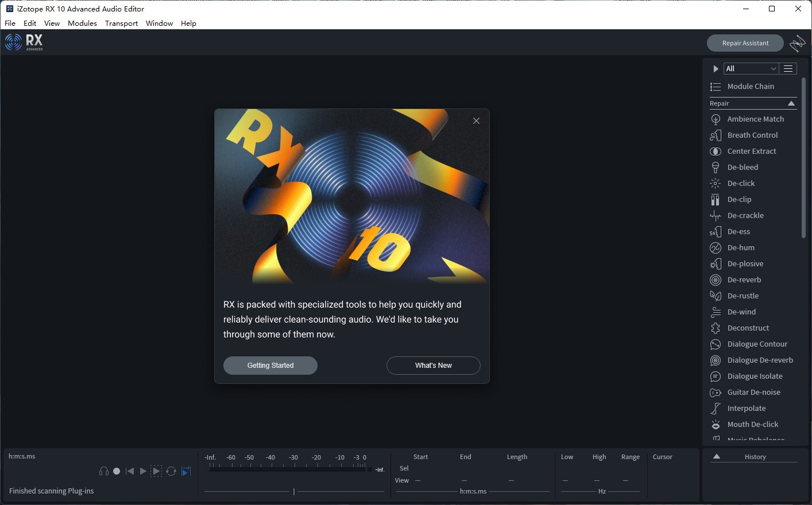Expand the History panel triangle

717,457
